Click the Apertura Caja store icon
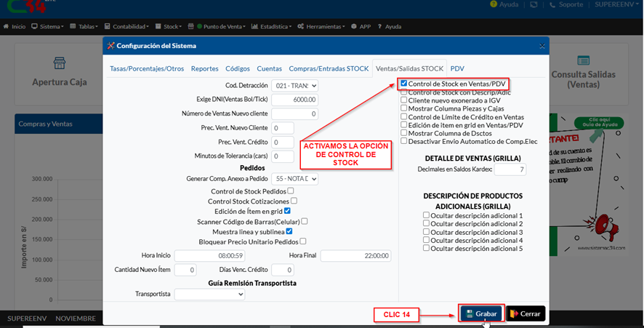 click(60, 63)
